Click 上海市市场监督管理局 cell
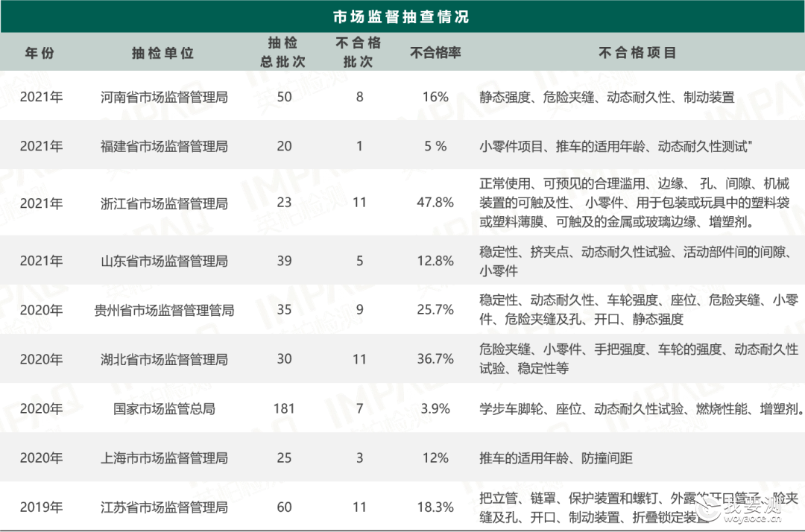This screenshot has width=805, height=532. 164,457
